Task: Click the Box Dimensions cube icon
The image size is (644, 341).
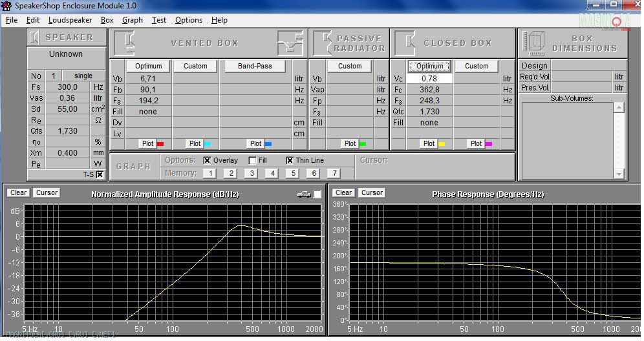Action: point(534,43)
